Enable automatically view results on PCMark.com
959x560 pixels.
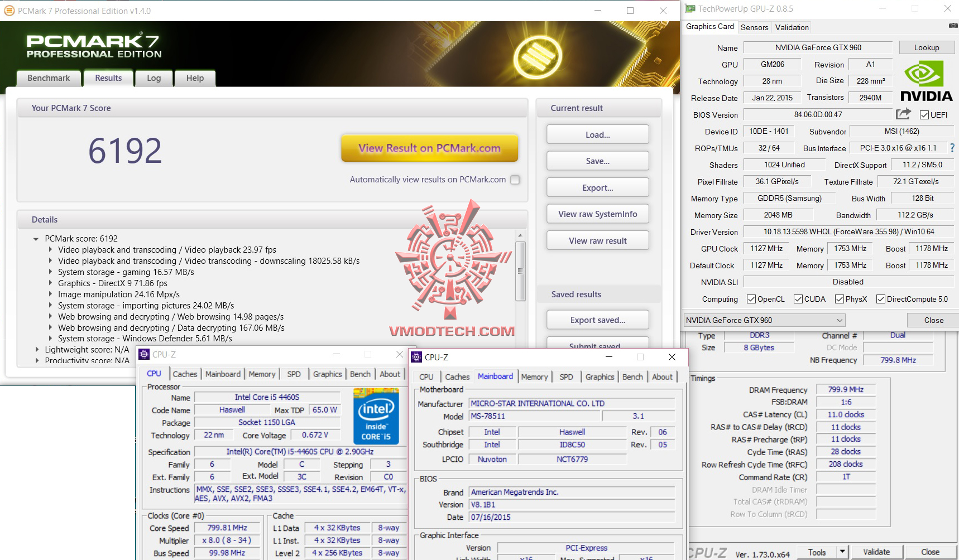515,180
